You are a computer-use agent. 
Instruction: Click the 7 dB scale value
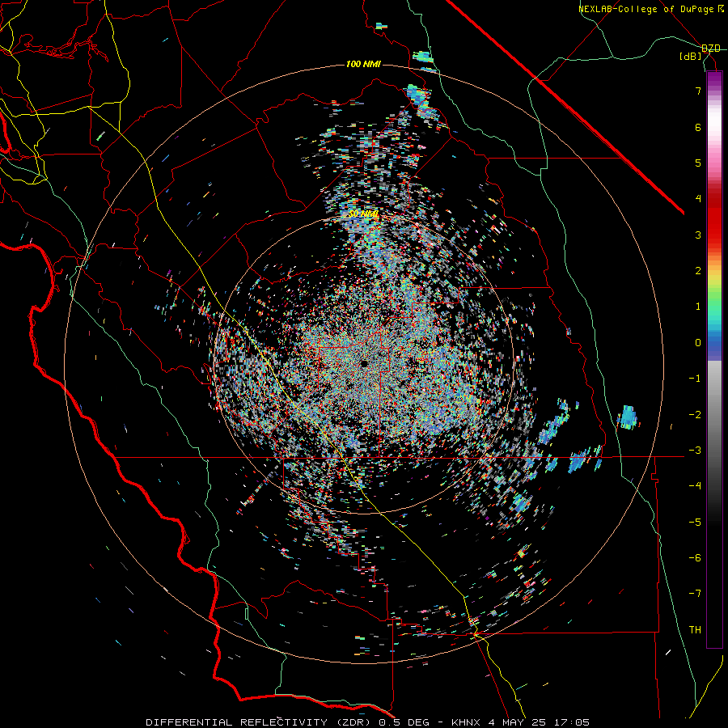[698, 91]
